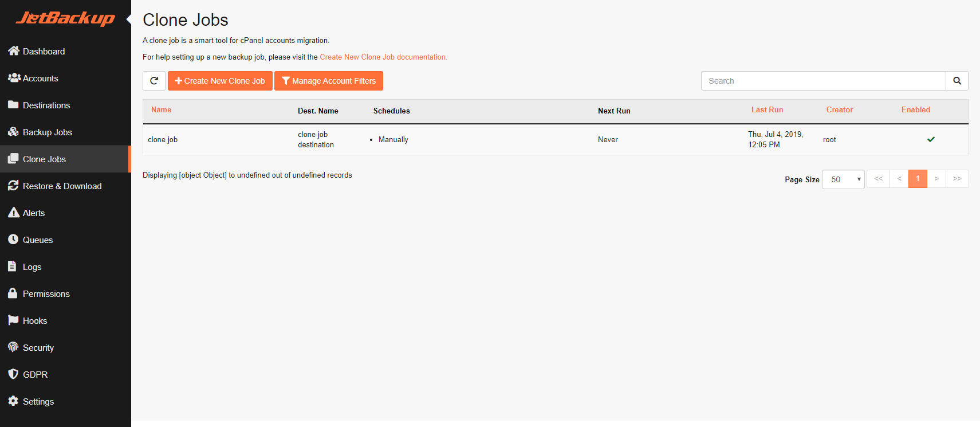Image resolution: width=980 pixels, height=427 pixels.
Task: Open Accounts menu item
Action: pyautogui.click(x=65, y=78)
